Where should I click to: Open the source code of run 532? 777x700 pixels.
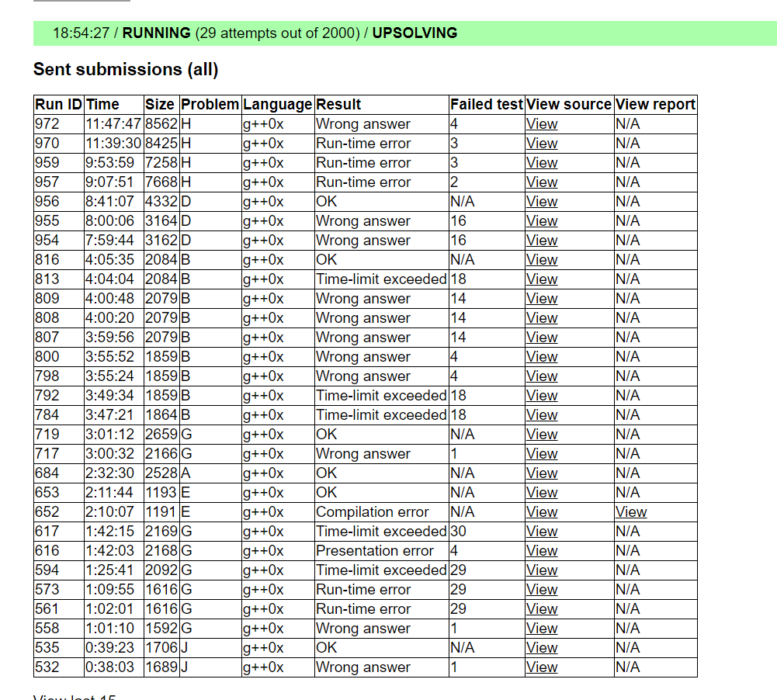[x=541, y=667]
